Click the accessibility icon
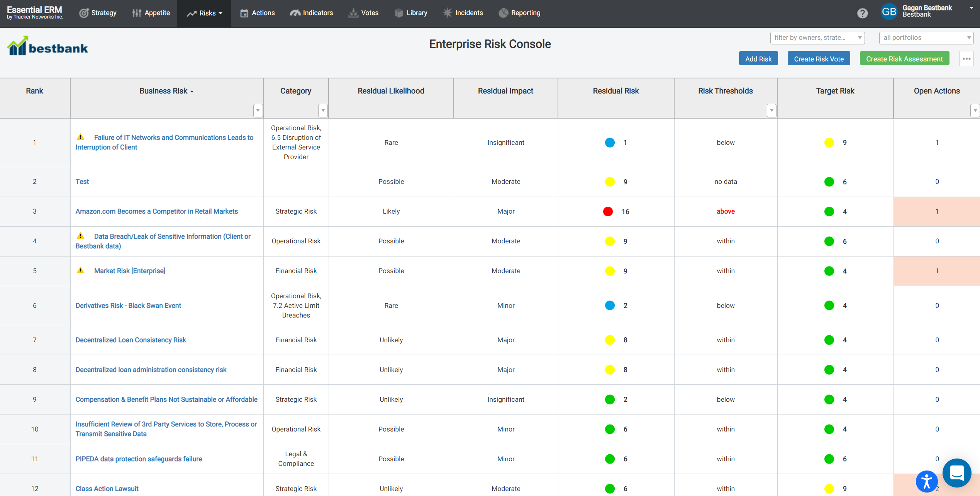The height and width of the screenshot is (496, 980). (927, 482)
